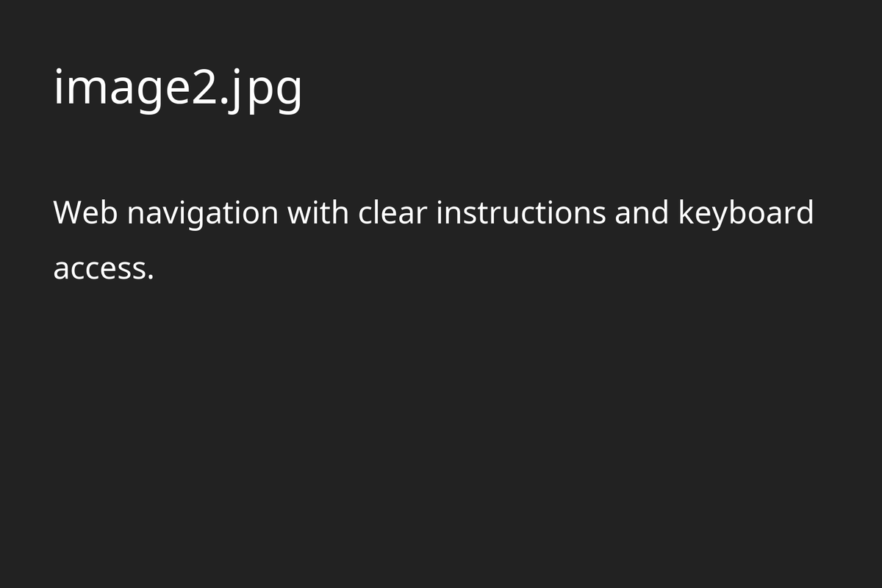This screenshot has width=882, height=588.
Task: Click the image2.jpg title text
Action: [x=178, y=88]
